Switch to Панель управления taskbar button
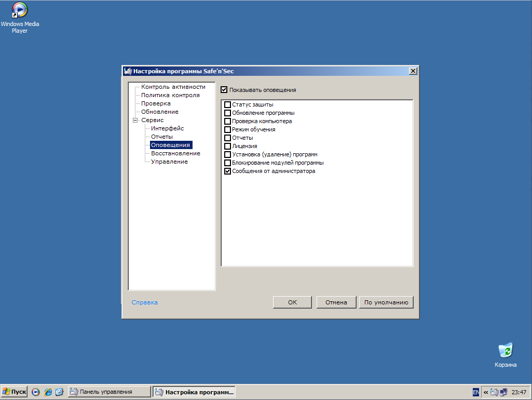Image resolution: width=532 pixels, height=400 pixels. tap(109, 392)
